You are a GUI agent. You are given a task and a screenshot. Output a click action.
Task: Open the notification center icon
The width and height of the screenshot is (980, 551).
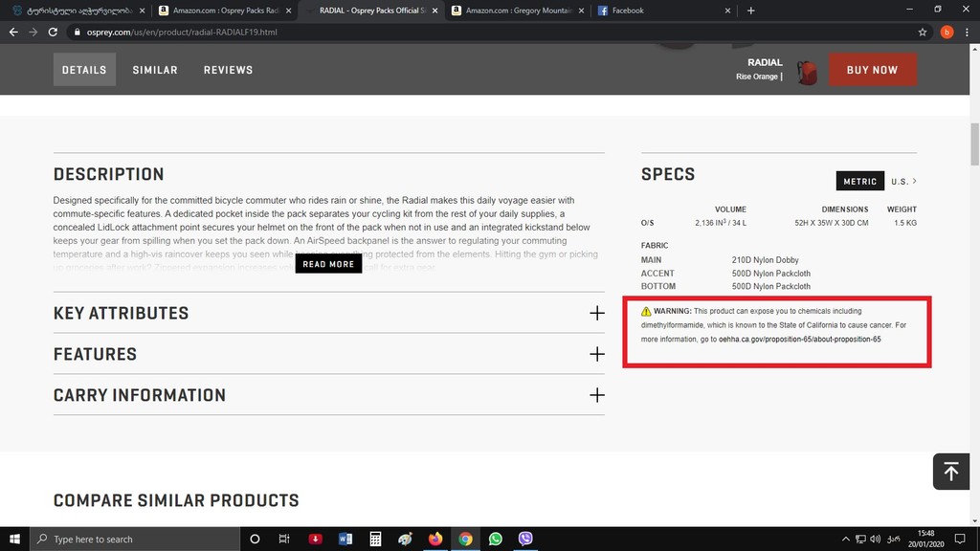[960, 540]
